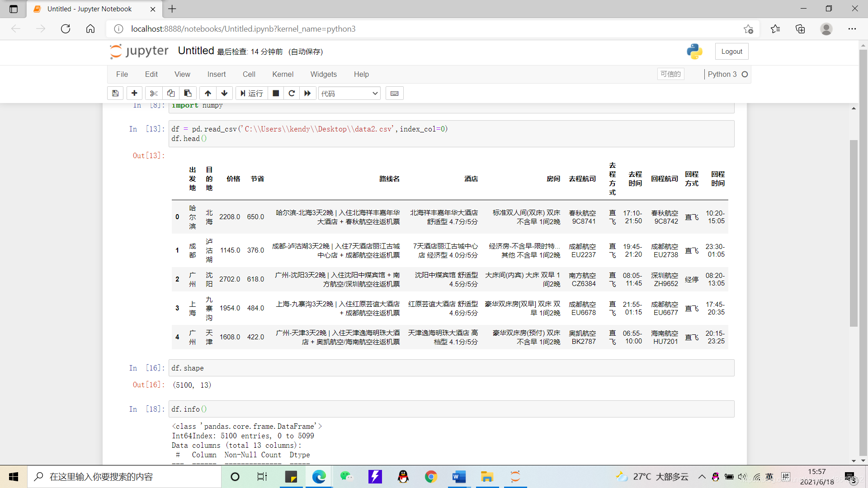Cut selected cells with scissors icon

coord(154,93)
